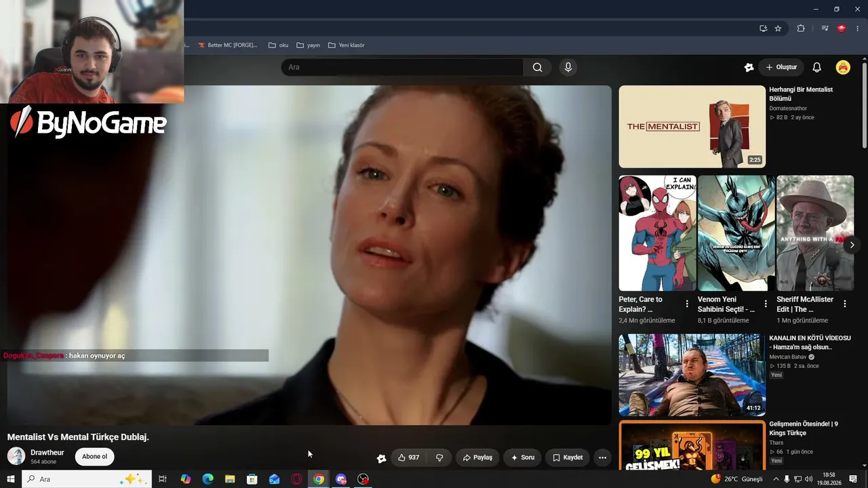Viewport: 868px width, 488px height.
Task: Click the Domatesnathor channel name
Action: (x=788, y=108)
